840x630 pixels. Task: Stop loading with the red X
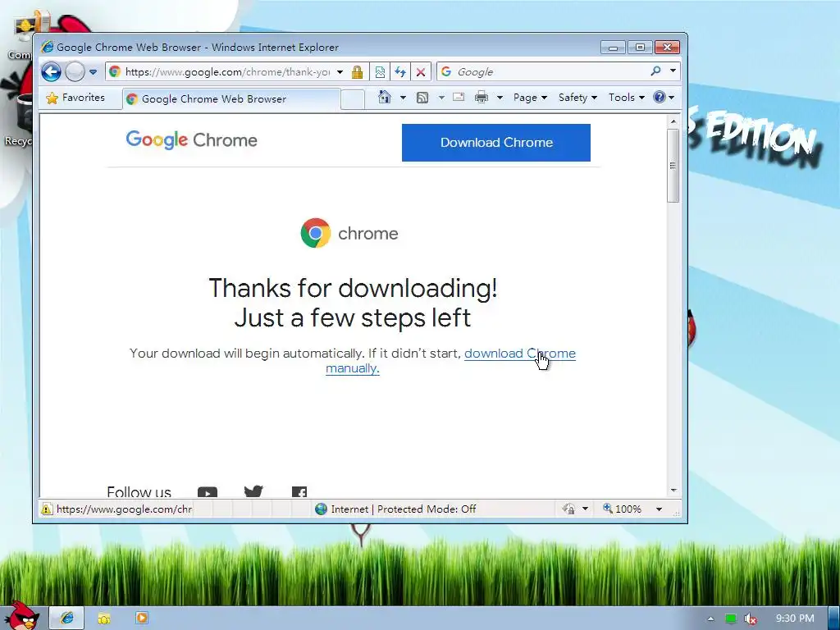421,72
